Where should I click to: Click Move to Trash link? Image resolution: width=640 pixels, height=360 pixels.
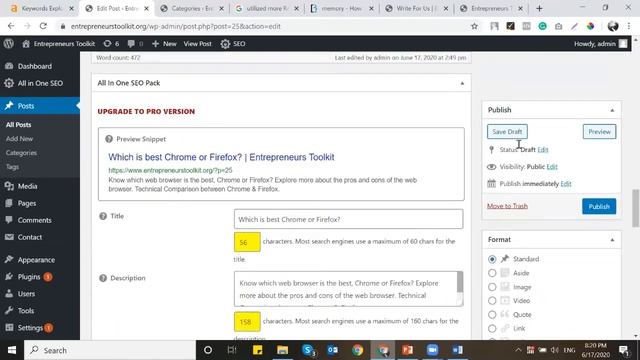pos(507,206)
